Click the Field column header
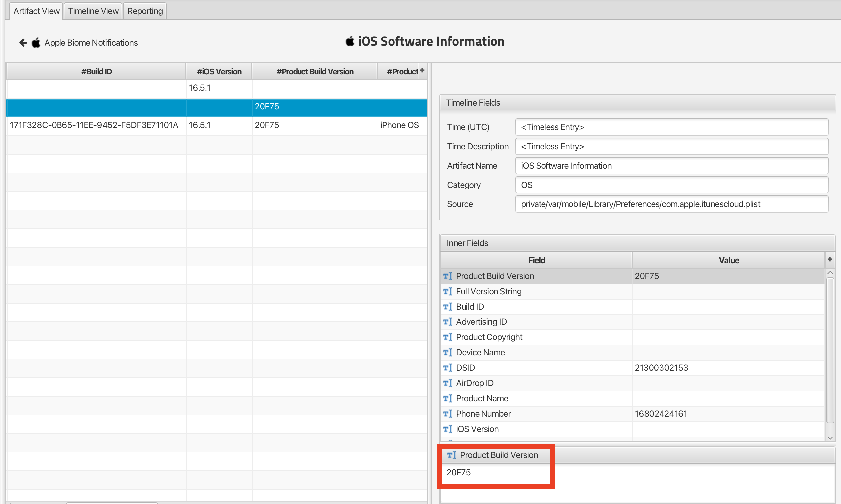841x504 pixels. pos(537,261)
